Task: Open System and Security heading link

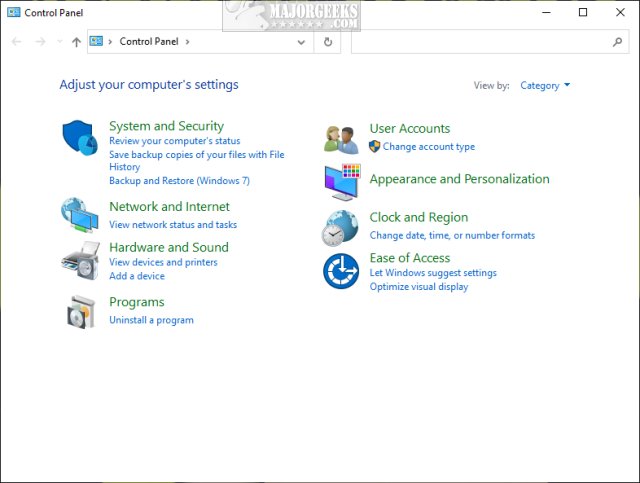Action: 167,126
